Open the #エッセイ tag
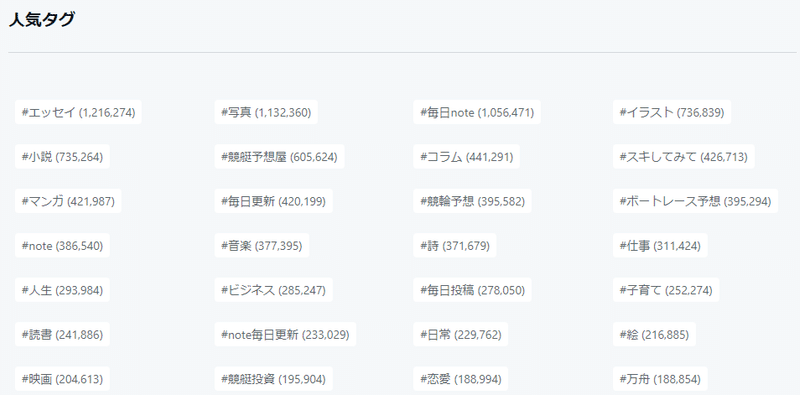Screen dimensions: 800x395 [x=78, y=112]
